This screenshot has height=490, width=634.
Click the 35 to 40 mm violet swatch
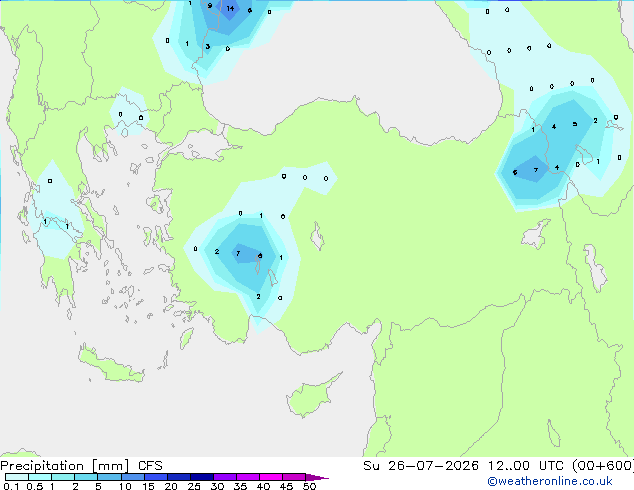[248, 477]
